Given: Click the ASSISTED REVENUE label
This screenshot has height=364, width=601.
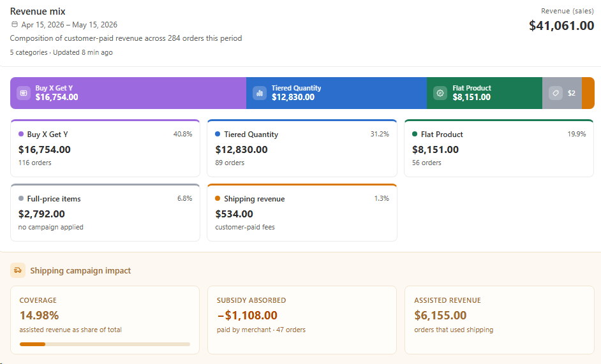Looking at the screenshot, I should pos(447,300).
